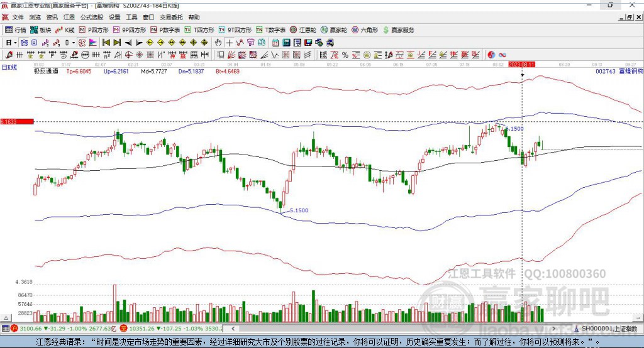Click the red 6.1633 price label
Viewport: 644px width, 348px height.
(17, 121)
